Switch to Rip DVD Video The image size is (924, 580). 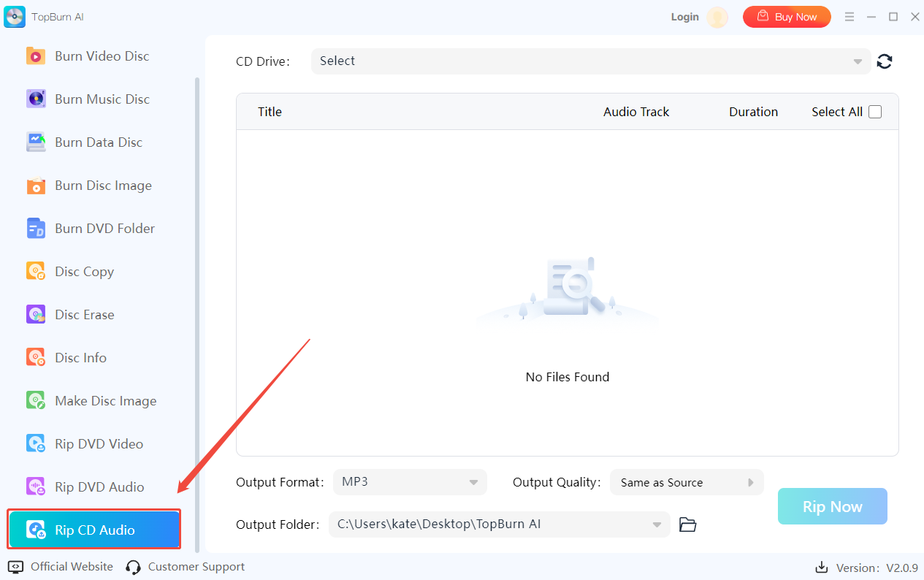pos(99,444)
